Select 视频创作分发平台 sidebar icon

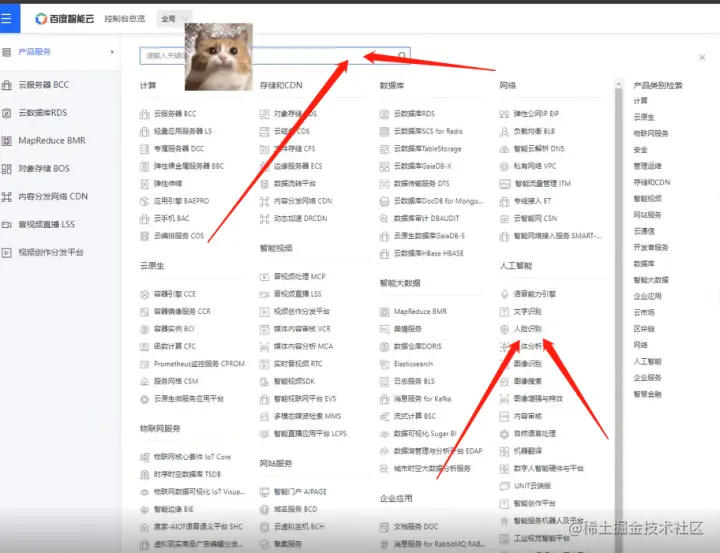click(x=6, y=253)
